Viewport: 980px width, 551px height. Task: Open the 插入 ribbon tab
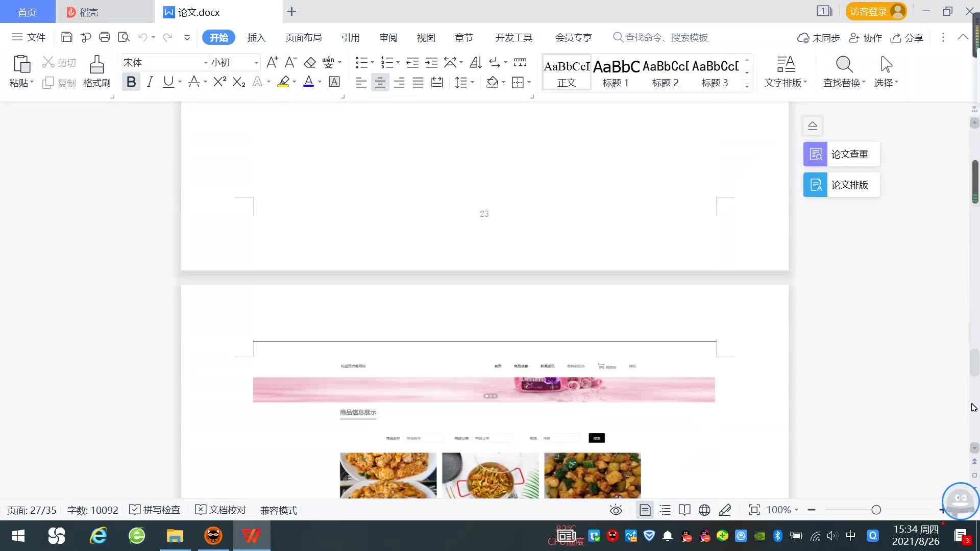click(256, 37)
